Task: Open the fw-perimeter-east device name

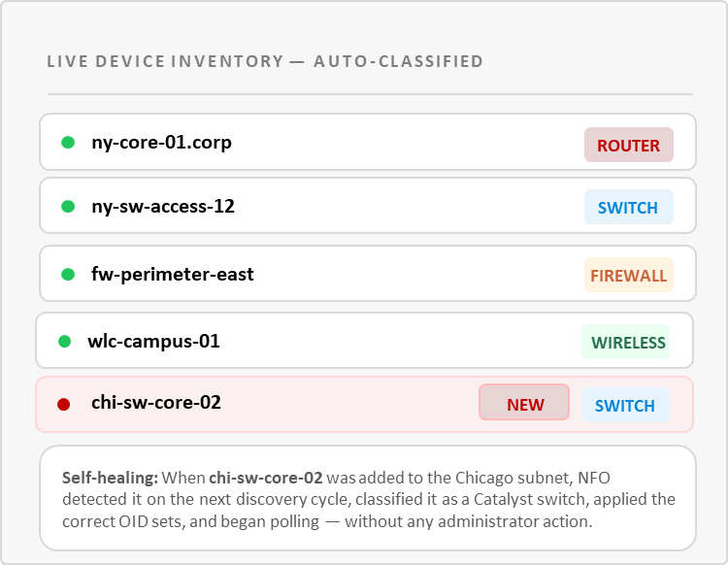Action: (173, 274)
